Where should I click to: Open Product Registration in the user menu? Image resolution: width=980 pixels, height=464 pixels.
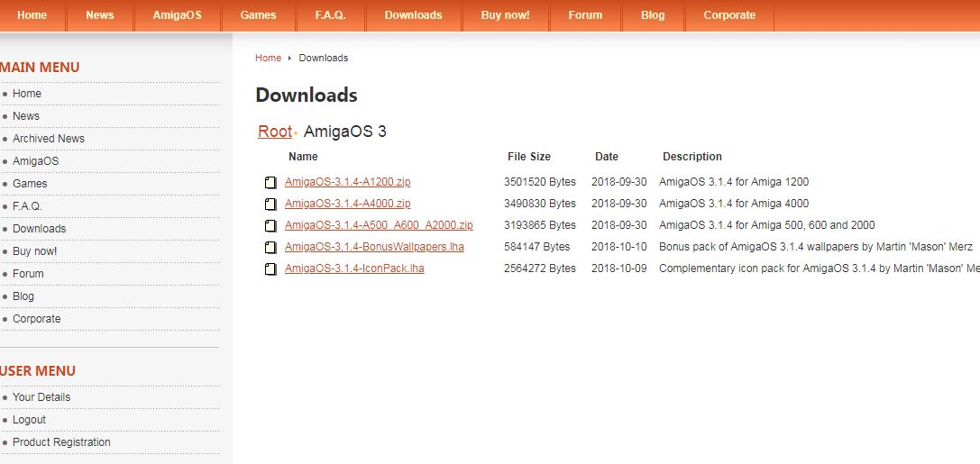pyautogui.click(x=61, y=442)
